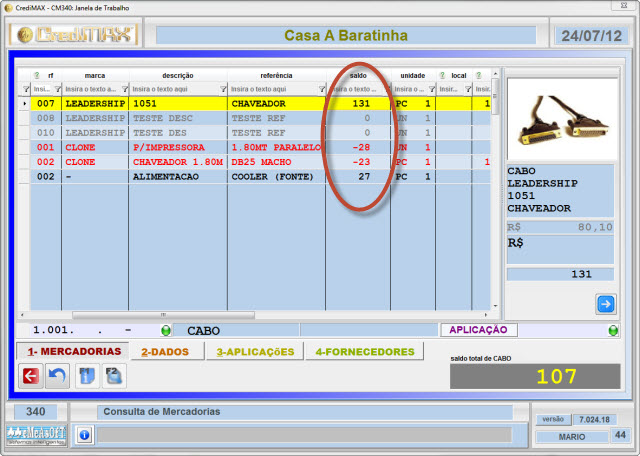
Task: Click the save disk icon
Action: [x=113, y=376]
